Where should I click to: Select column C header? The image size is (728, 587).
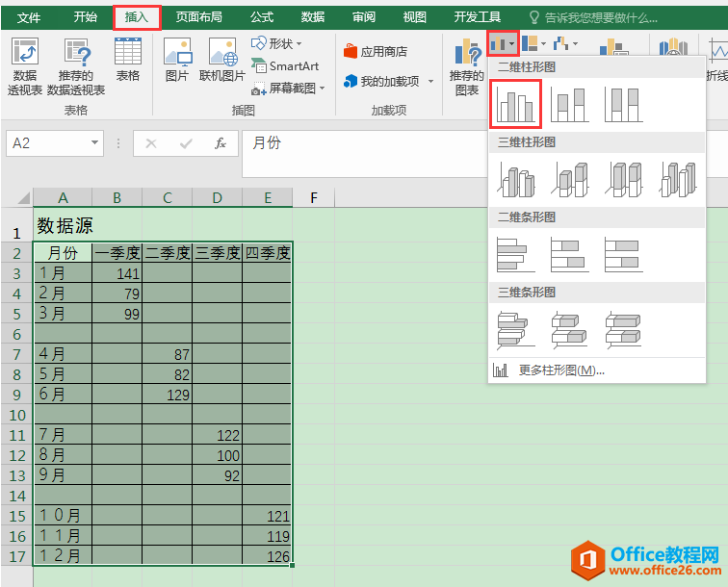pyautogui.click(x=168, y=197)
